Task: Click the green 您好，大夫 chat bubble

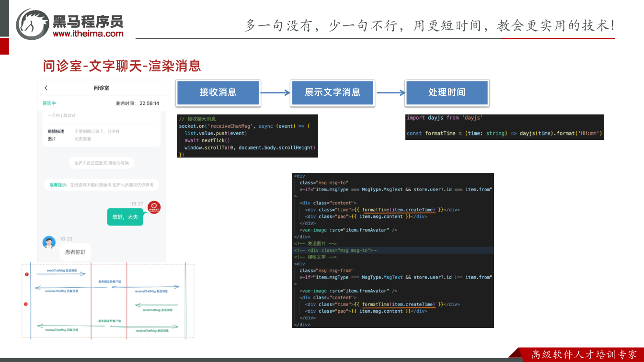Action: (125, 217)
